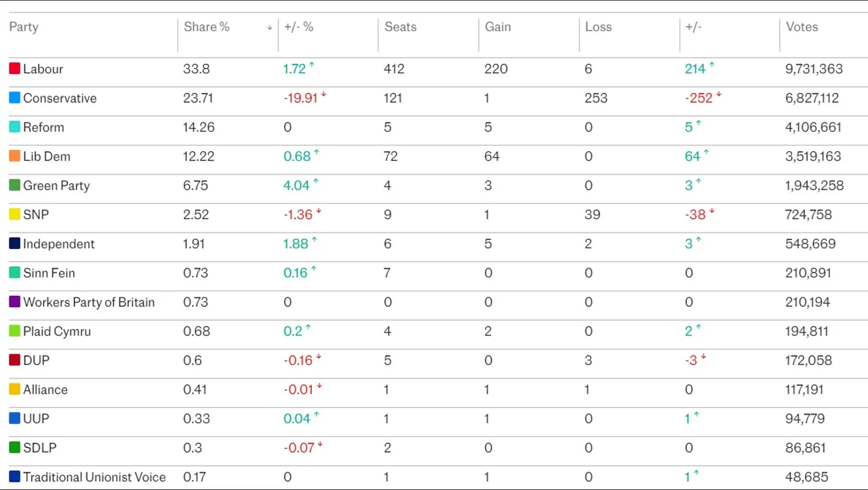
Task: Sort by the Gain column header
Action: point(498,27)
